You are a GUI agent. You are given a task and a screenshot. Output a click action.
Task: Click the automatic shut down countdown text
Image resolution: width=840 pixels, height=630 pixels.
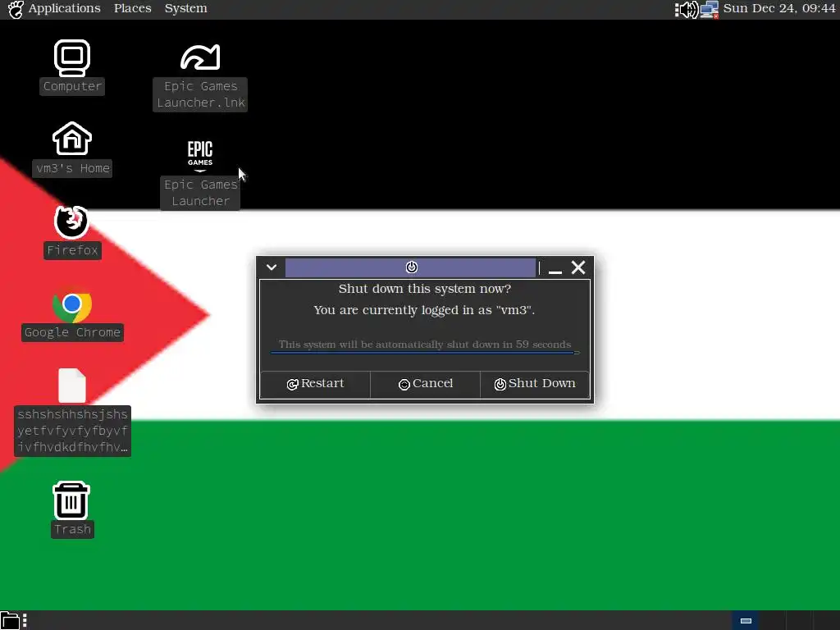point(425,344)
